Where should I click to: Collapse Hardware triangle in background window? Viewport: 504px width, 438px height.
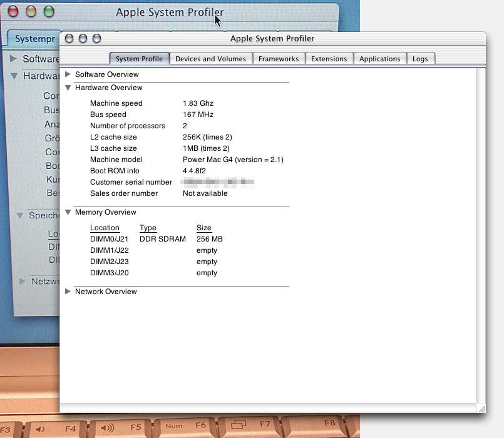[14, 76]
